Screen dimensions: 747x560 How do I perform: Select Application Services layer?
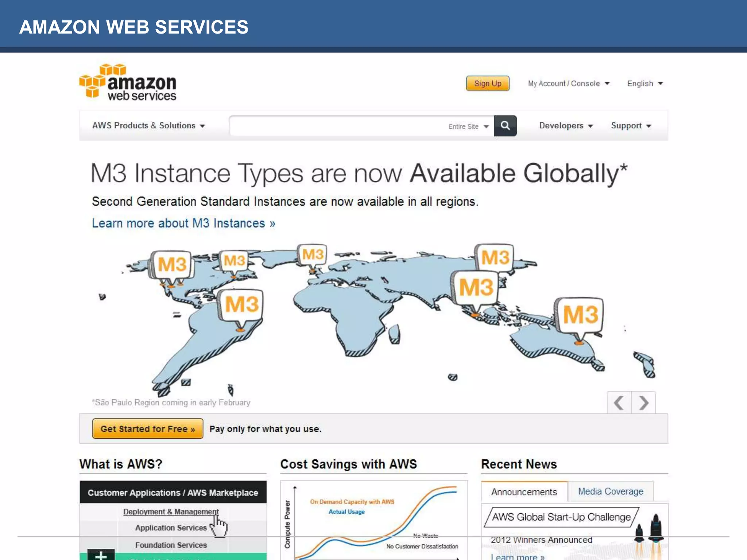pos(171,528)
